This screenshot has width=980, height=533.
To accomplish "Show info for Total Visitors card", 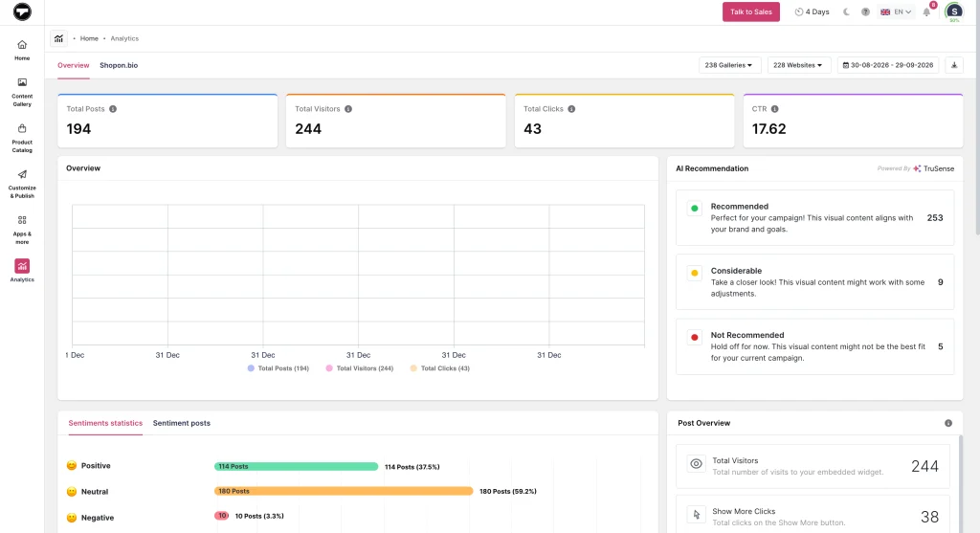I will (x=348, y=109).
